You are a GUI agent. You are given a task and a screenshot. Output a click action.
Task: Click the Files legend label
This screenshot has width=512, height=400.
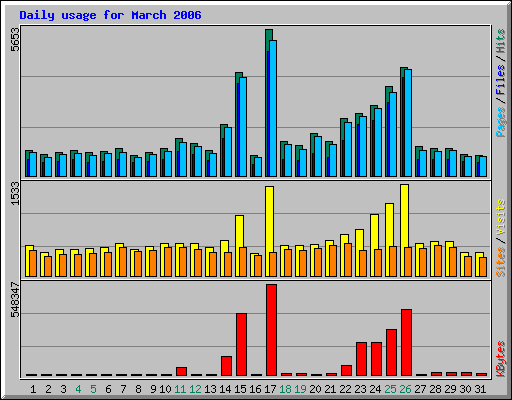tap(500, 79)
